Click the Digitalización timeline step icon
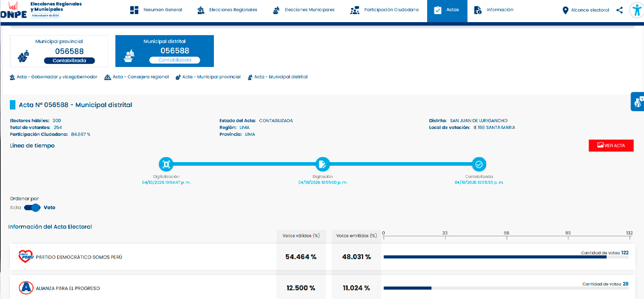 tap(167, 165)
